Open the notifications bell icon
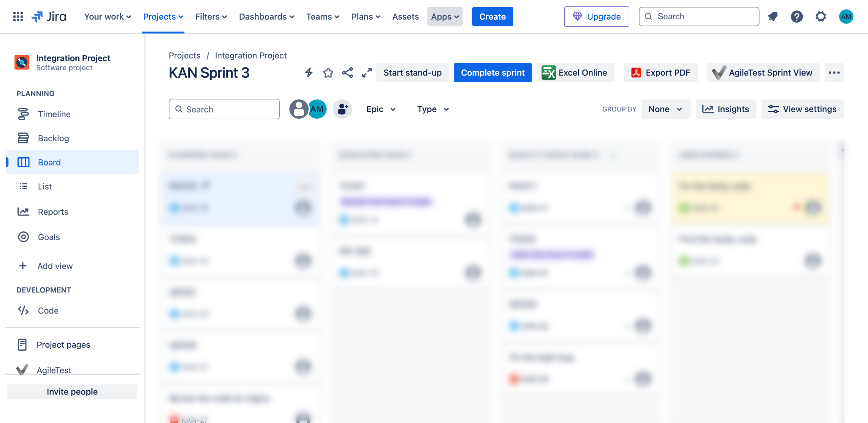 coord(773,16)
